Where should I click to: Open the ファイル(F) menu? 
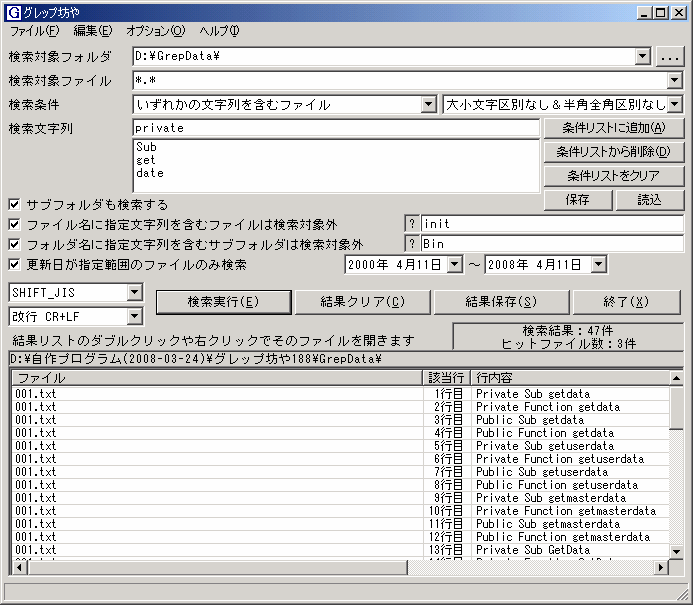coord(34,31)
